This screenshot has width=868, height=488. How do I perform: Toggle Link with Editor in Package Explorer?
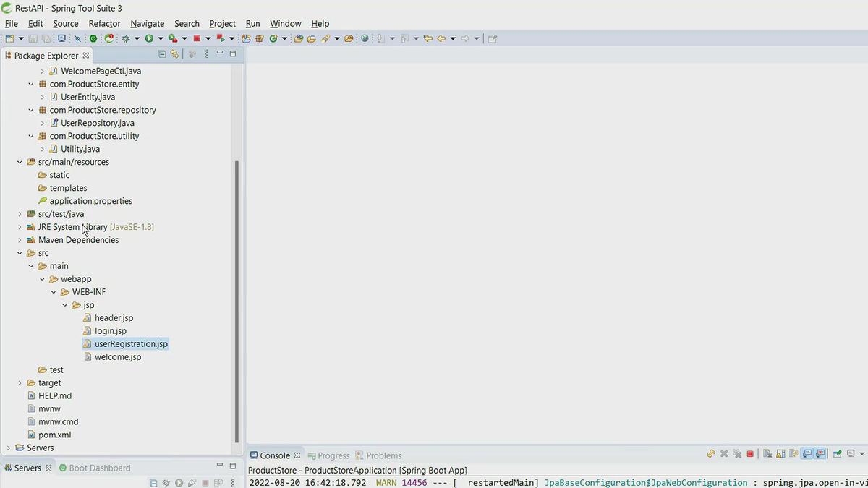coord(174,54)
